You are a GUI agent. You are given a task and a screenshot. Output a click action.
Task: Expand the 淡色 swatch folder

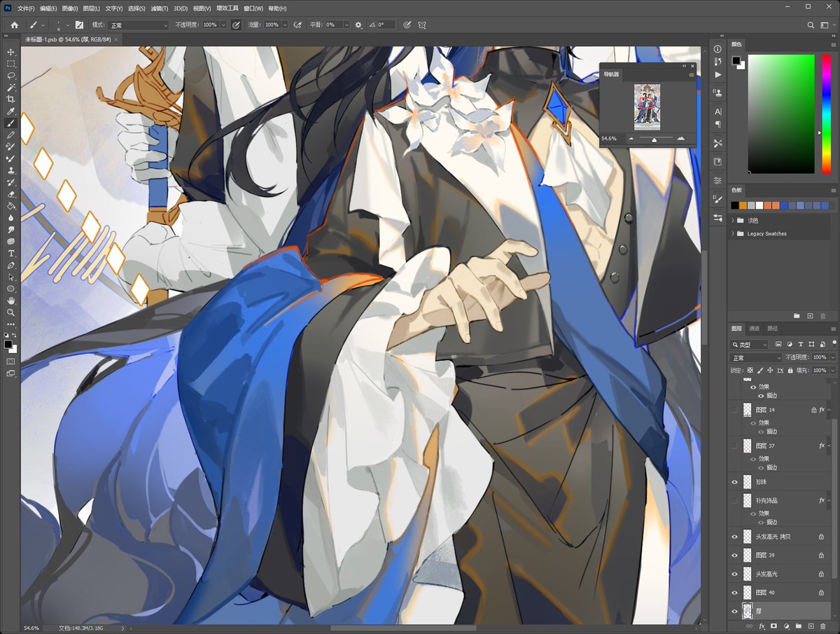click(733, 220)
